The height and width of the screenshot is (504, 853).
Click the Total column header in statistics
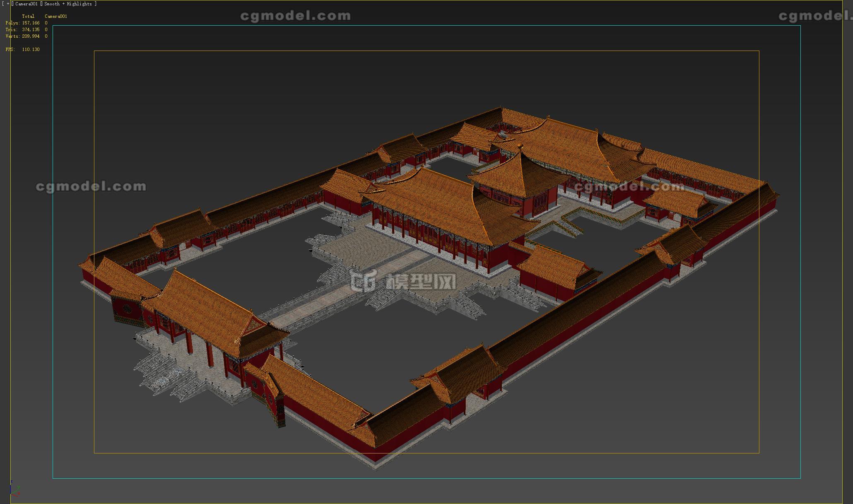(x=28, y=16)
